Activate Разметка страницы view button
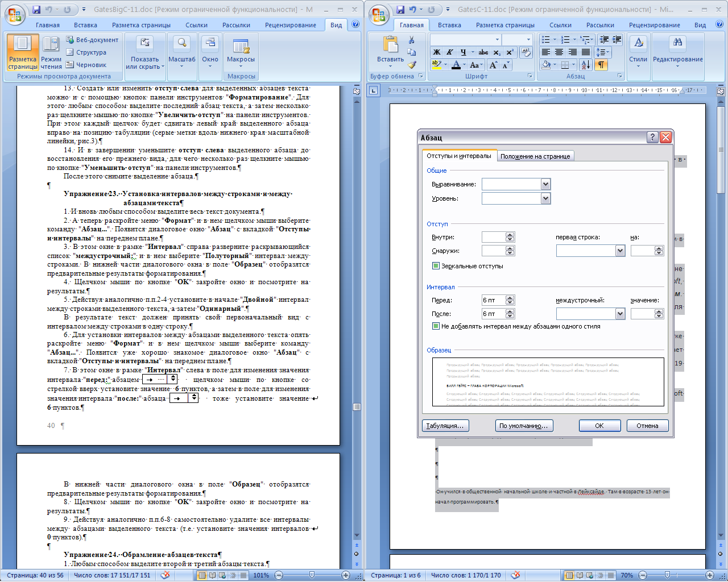The width and height of the screenshot is (728, 582). (x=23, y=52)
